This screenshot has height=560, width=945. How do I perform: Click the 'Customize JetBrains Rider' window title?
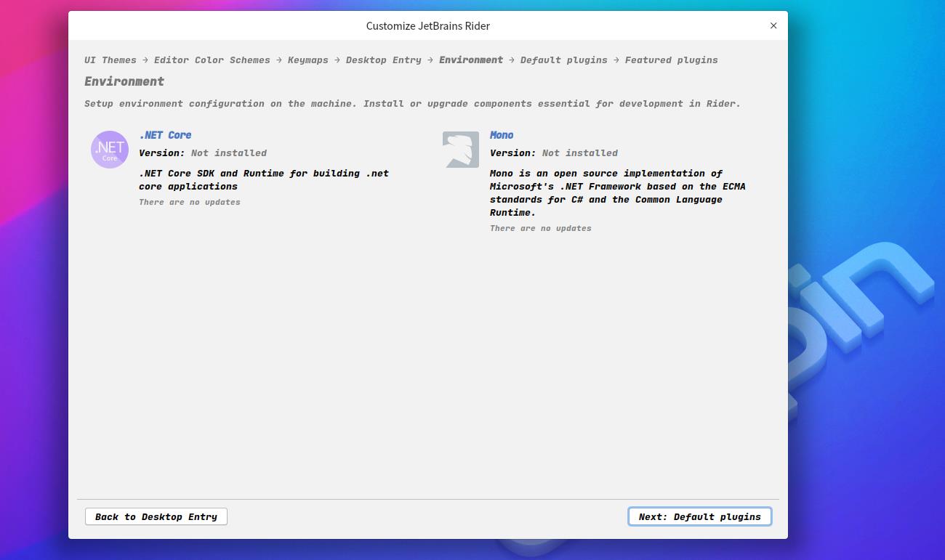pos(428,25)
